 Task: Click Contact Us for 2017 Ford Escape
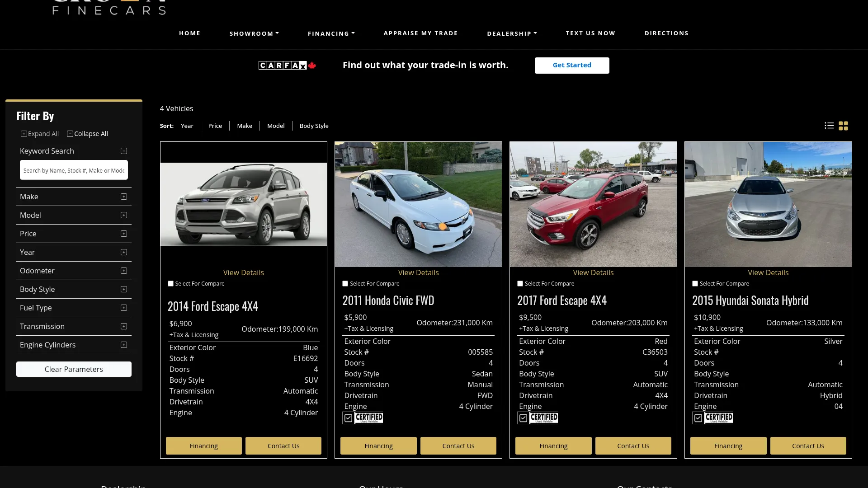pyautogui.click(x=633, y=446)
